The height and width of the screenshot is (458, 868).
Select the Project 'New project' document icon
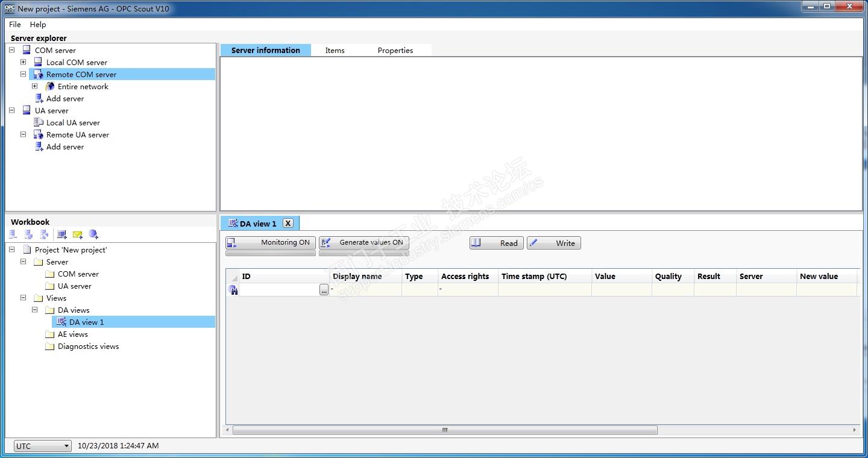point(27,249)
